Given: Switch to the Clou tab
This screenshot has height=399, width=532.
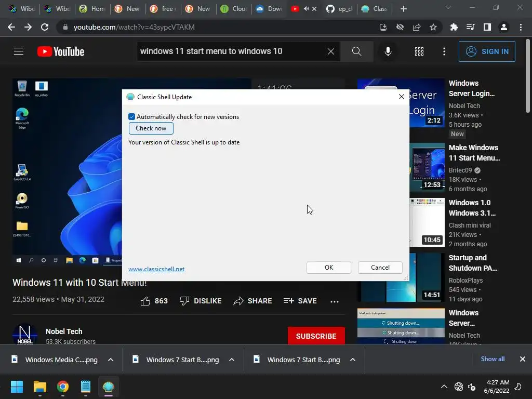Looking at the screenshot, I should point(233,9).
